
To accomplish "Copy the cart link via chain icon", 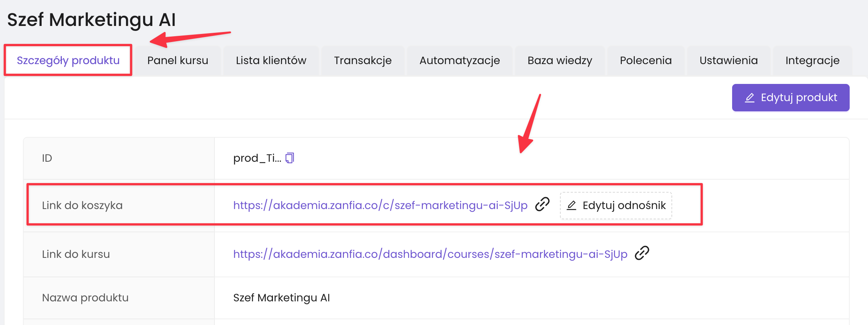I will coord(542,204).
